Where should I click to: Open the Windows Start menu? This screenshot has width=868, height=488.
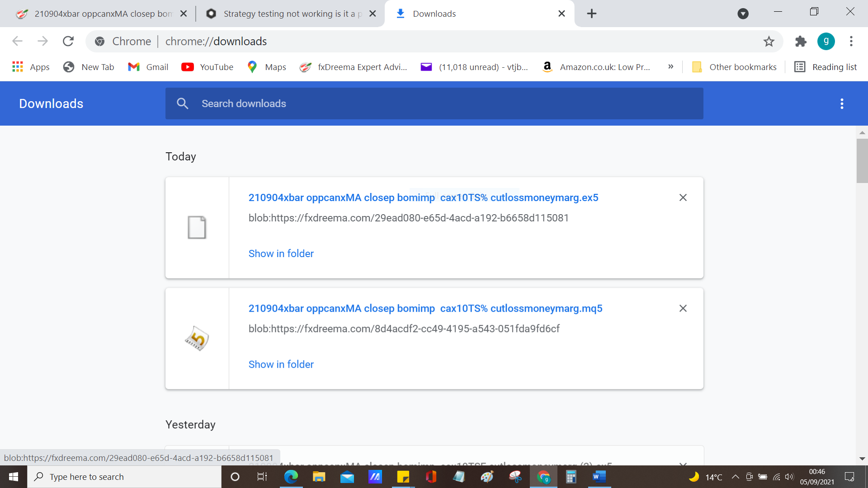pos(14,477)
